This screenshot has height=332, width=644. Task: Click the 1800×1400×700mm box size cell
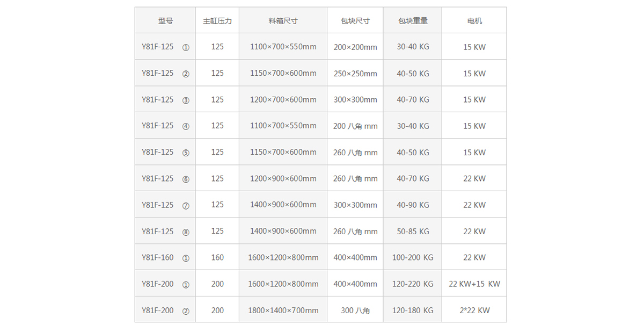[x=283, y=311]
